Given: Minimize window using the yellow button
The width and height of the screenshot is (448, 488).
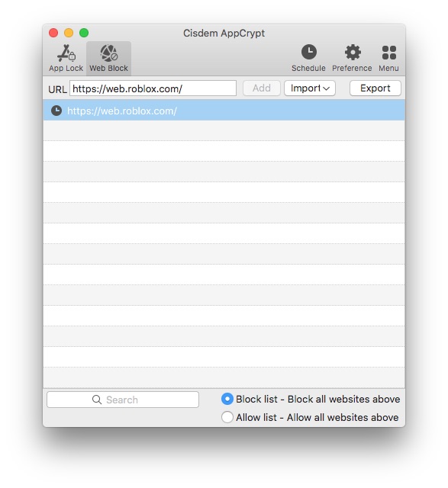Looking at the screenshot, I should [x=69, y=33].
